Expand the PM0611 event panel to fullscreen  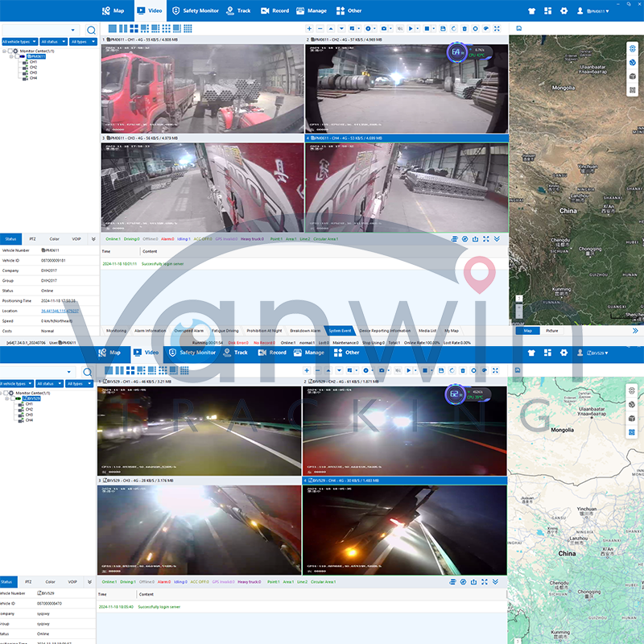coord(486,238)
